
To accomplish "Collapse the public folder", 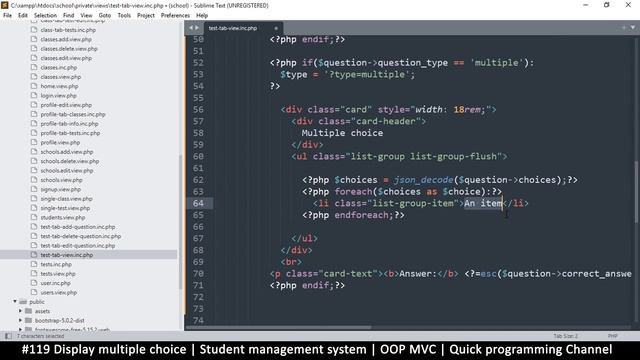I will point(15,302).
